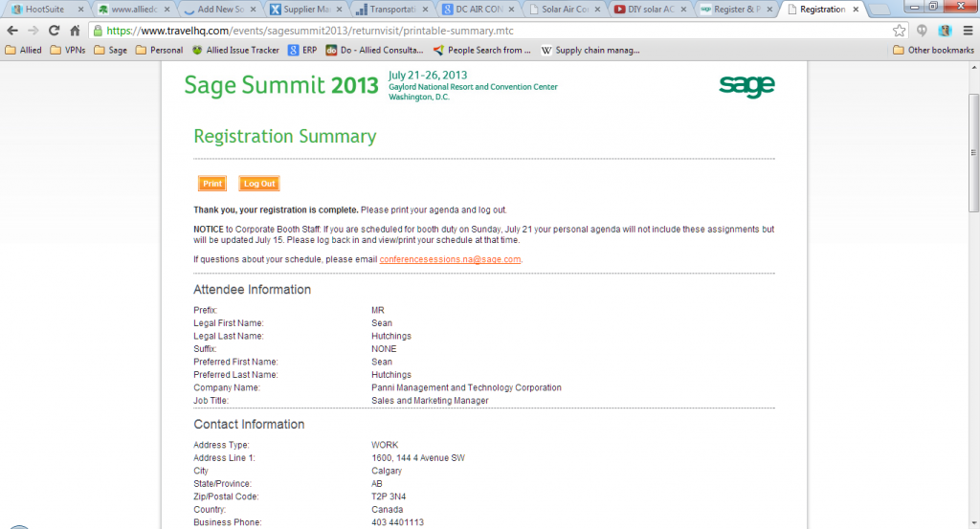Viewport: 980px width, 529px height.
Task: Open Do - Allied Consulta... bookmark
Action: tap(374, 50)
